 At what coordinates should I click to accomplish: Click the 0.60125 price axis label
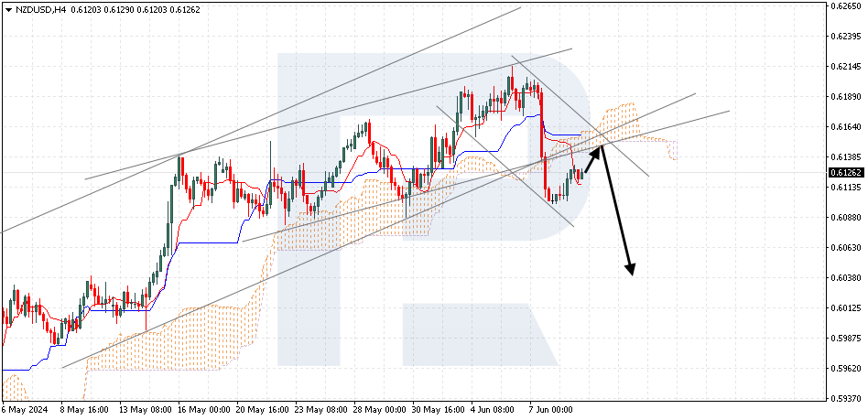click(847, 308)
